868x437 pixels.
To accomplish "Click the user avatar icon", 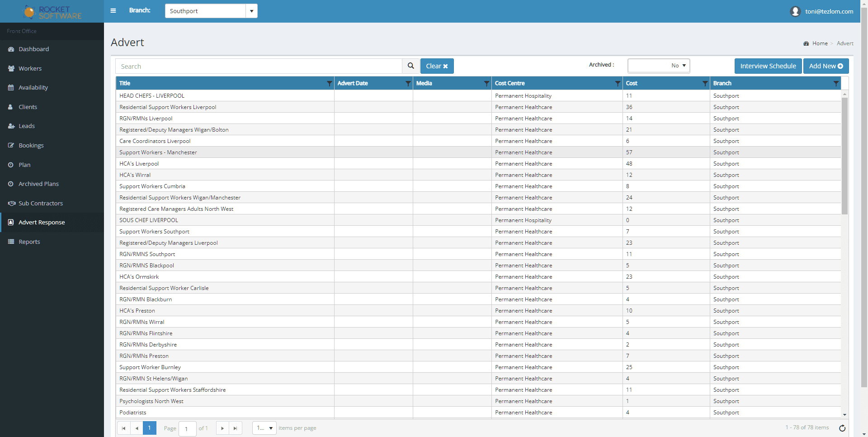I will tap(795, 11).
